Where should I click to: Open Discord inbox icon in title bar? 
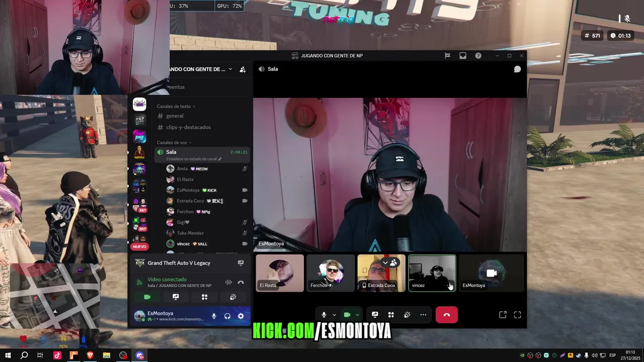coord(463,56)
